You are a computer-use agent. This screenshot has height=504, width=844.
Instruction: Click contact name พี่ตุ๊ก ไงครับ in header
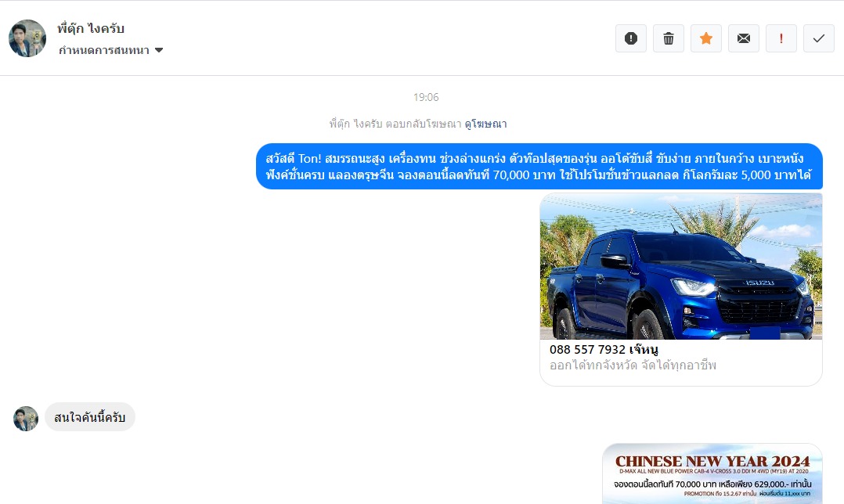point(91,28)
